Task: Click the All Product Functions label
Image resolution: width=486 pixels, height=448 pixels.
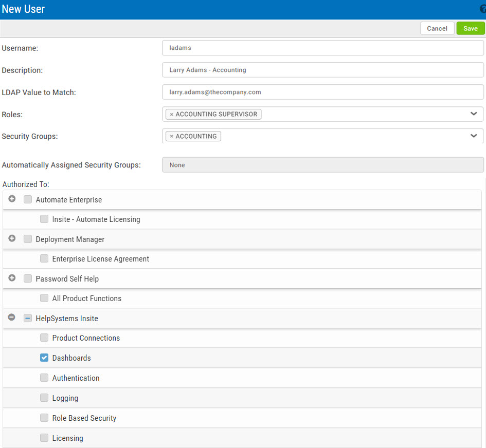Action: coord(87,298)
